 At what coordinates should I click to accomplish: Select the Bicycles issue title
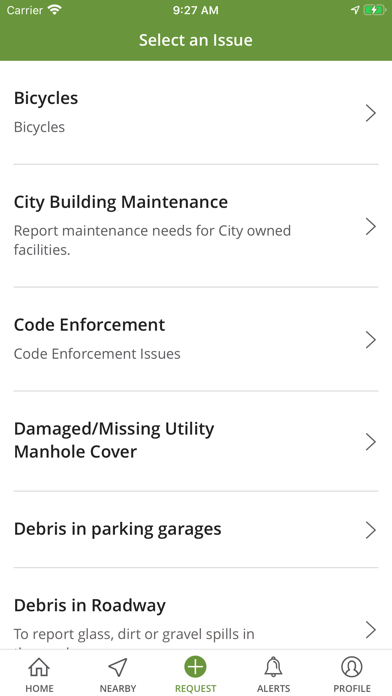click(46, 98)
